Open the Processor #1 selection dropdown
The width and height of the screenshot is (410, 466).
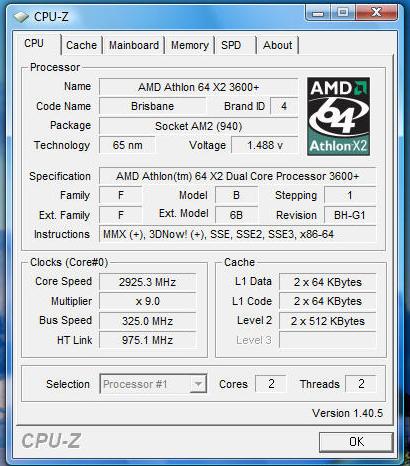tap(153, 384)
